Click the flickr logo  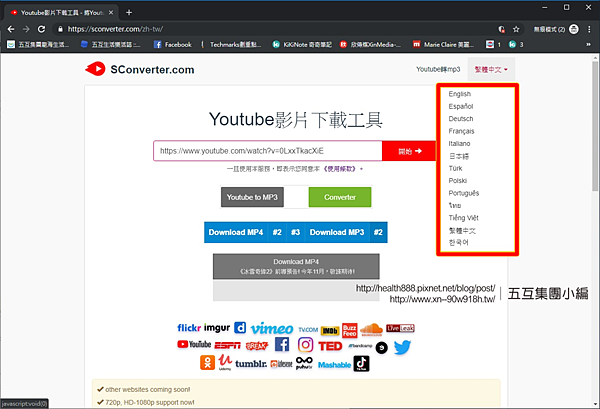click(x=189, y=328)
